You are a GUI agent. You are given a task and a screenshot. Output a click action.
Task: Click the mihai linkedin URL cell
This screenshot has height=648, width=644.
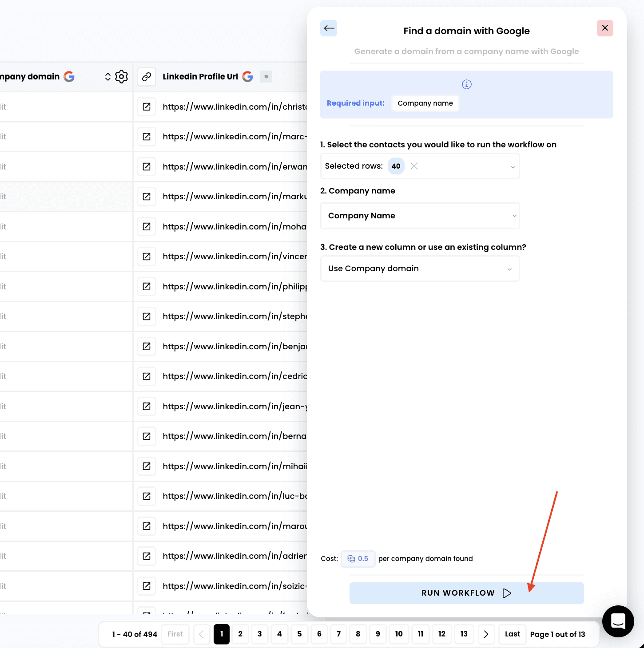click(235, 466)
